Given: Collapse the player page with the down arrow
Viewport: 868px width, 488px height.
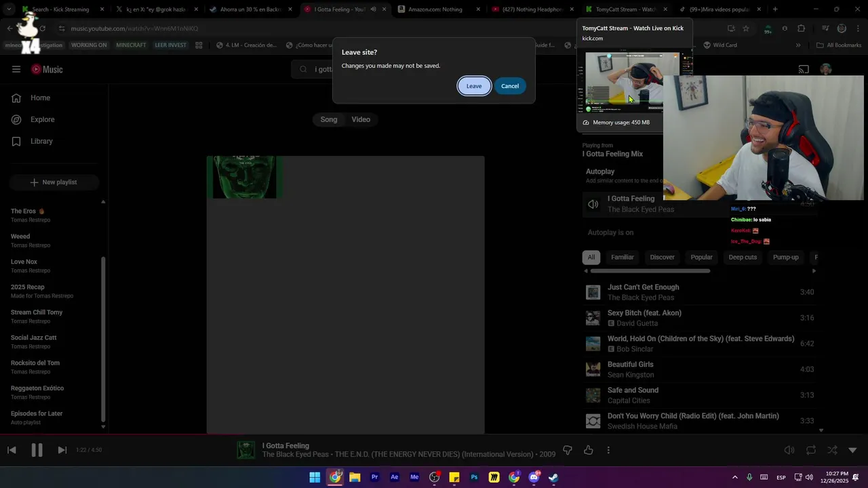Looking at the screenshot, I should point(852,450).
